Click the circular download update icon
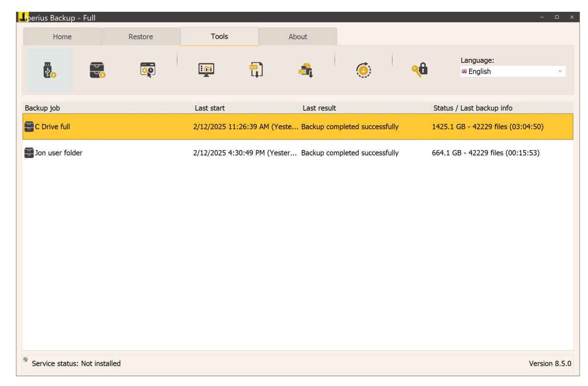Viewport: 588px width, 386px height. (363, 70)
